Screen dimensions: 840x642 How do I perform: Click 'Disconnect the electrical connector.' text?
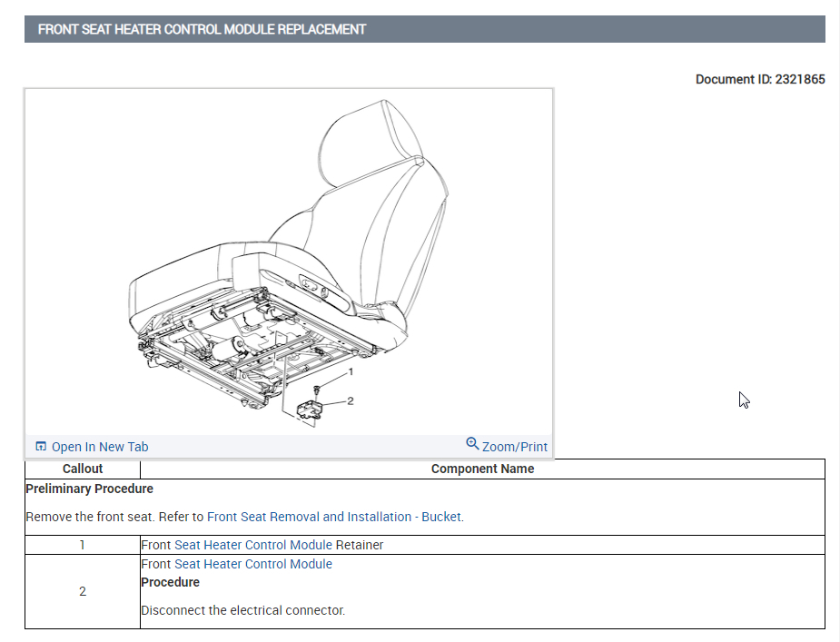point(243,610)
